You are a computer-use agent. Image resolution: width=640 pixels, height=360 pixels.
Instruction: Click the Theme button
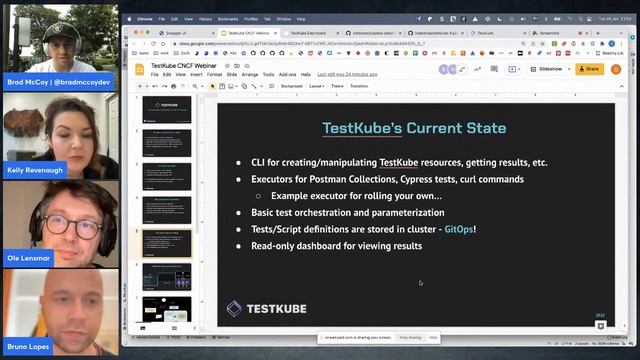(337, 86)
